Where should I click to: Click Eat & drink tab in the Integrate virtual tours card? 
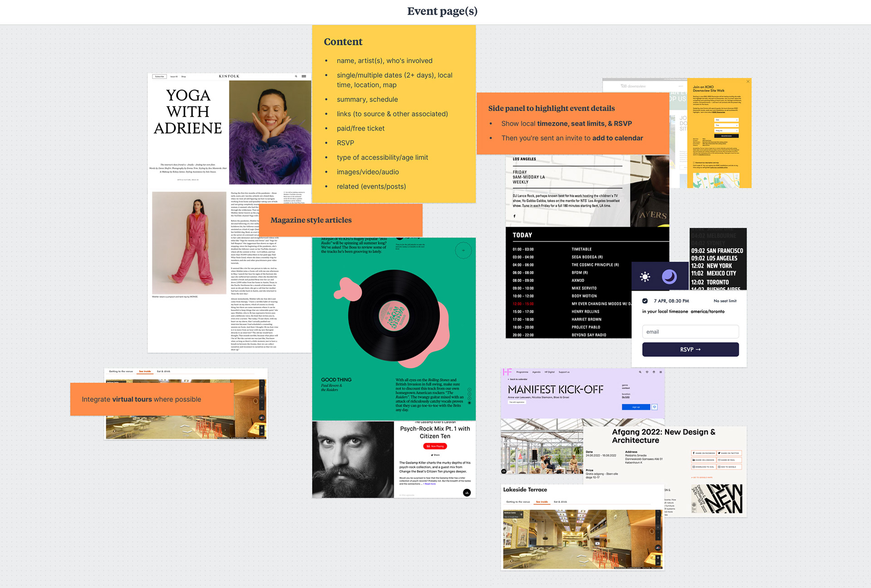164,371
